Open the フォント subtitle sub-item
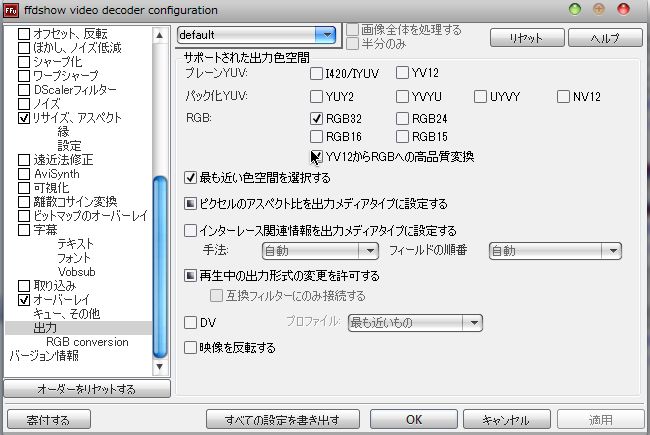 pyautogui.click(x=74, y=258)
